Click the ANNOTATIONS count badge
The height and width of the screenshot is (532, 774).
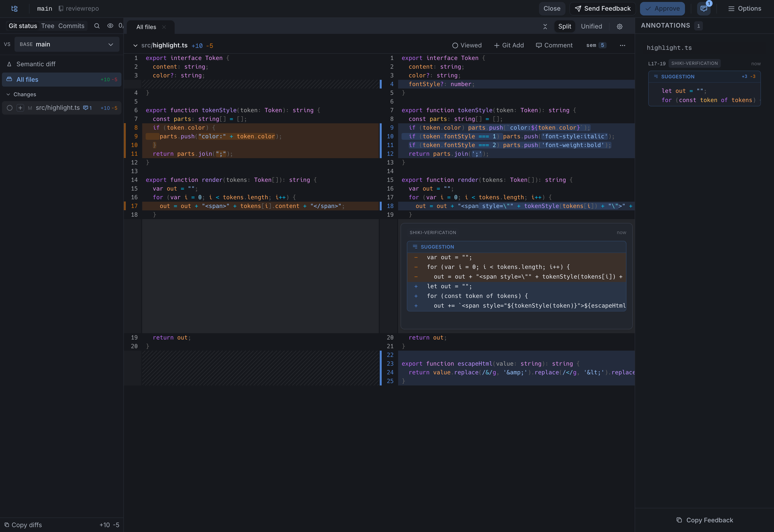pos(698,26)
